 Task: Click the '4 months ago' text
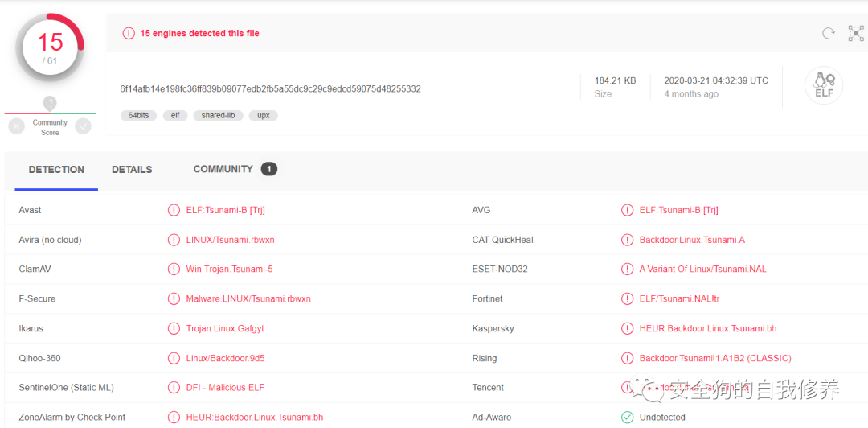point(691,94)
